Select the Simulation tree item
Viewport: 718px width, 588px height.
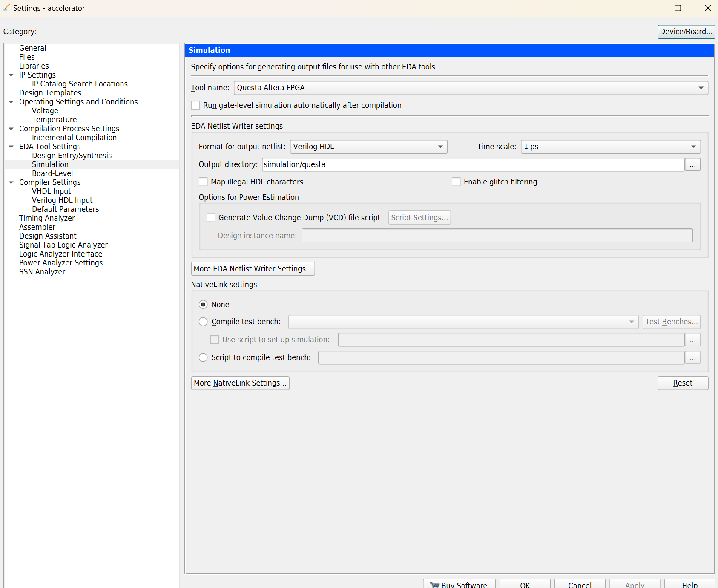[x=50, y=164]
